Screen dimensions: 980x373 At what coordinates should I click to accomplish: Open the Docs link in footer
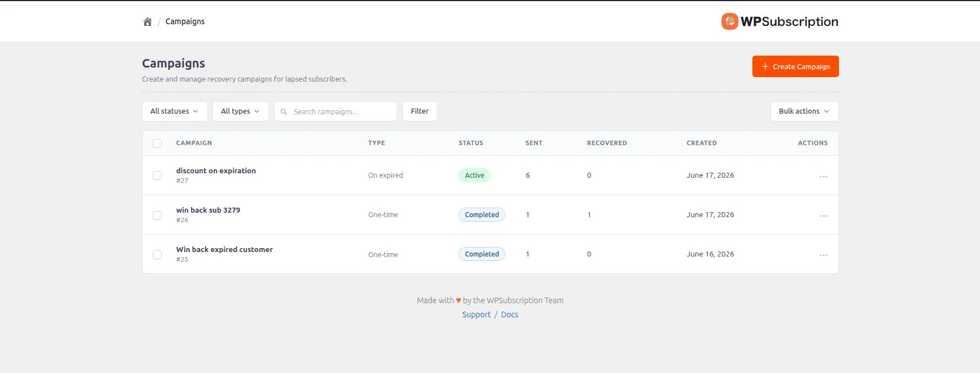pyautogui.click(x=509, y=314)
